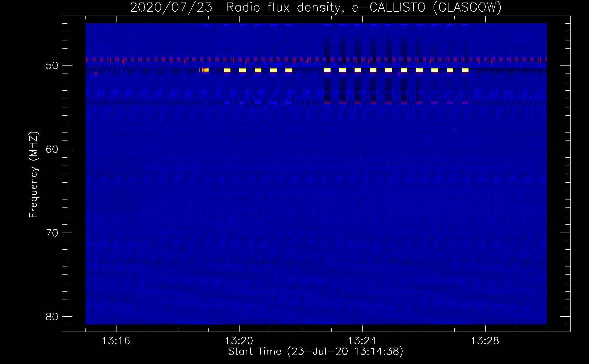The image size is (589, 364).
Task: Click the 80 frequency tick label
Action: (52, 317)
